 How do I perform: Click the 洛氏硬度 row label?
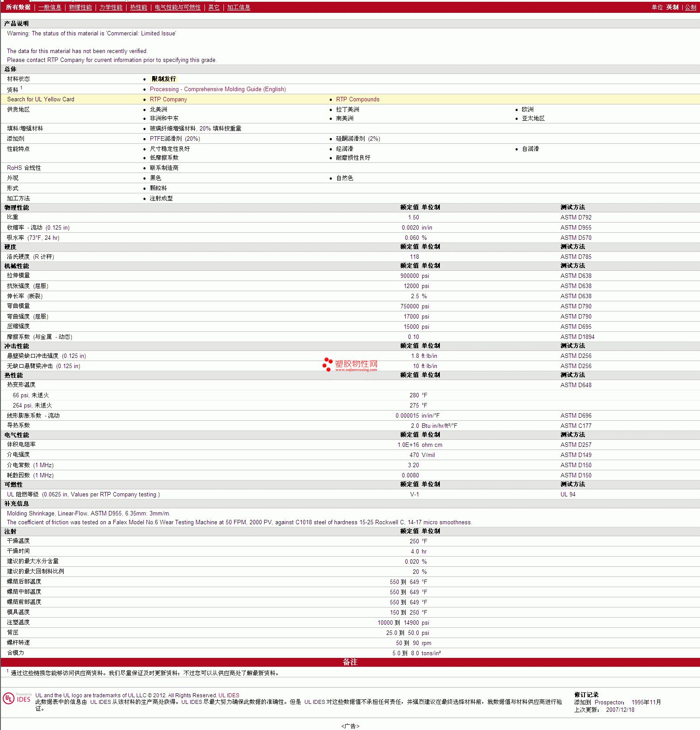point(31,257)
